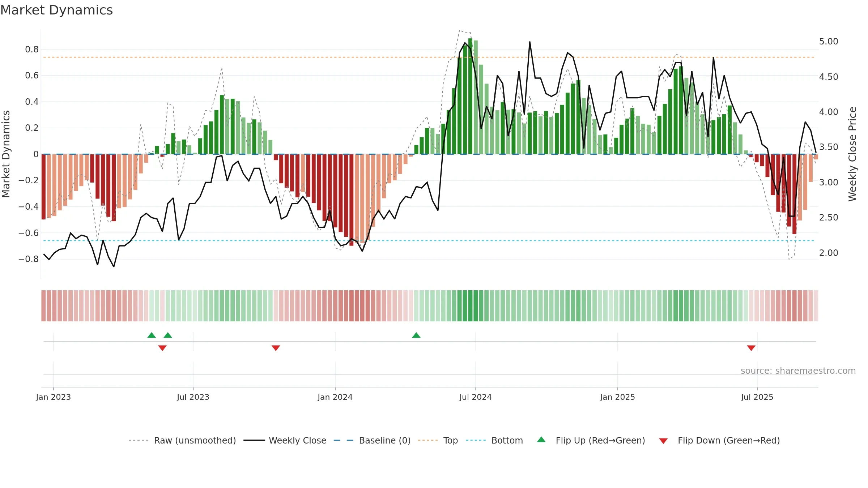Image resolution: width=868 pixels, height=488 pixels.
Task: Click the red Flip Down legend triangle icon
Action: point(663,441)
